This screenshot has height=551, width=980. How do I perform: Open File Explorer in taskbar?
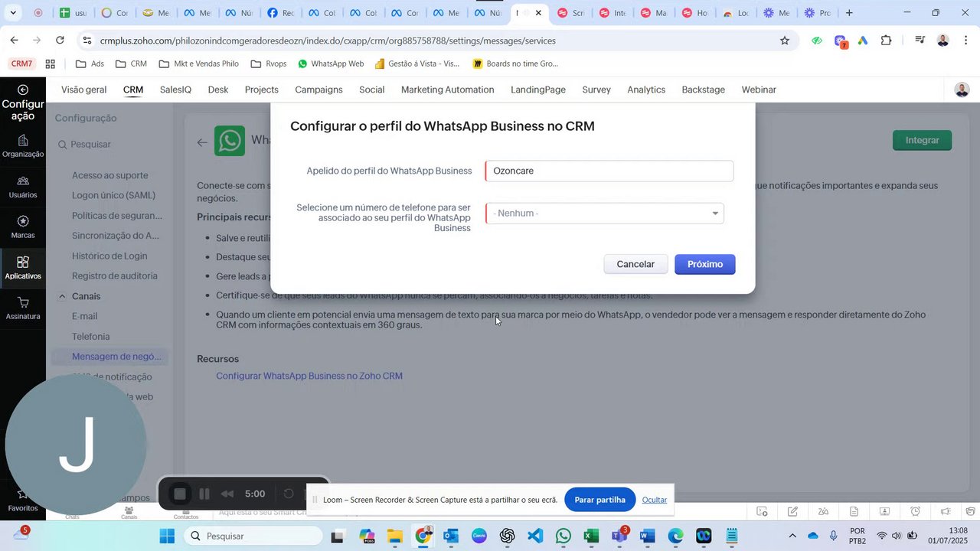[394, 536]
